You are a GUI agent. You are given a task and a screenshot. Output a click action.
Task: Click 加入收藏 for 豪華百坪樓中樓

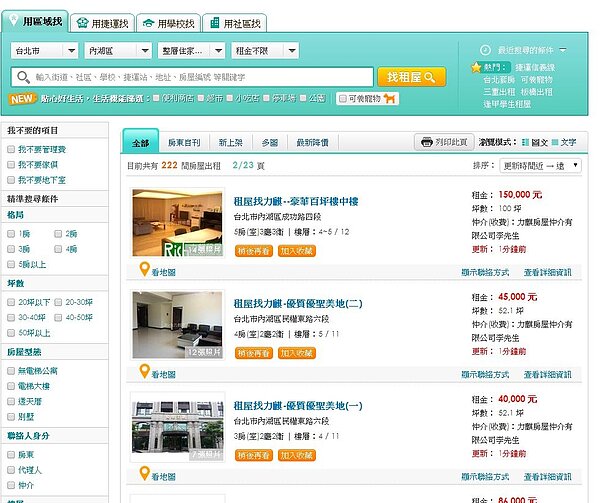[297, 251]
